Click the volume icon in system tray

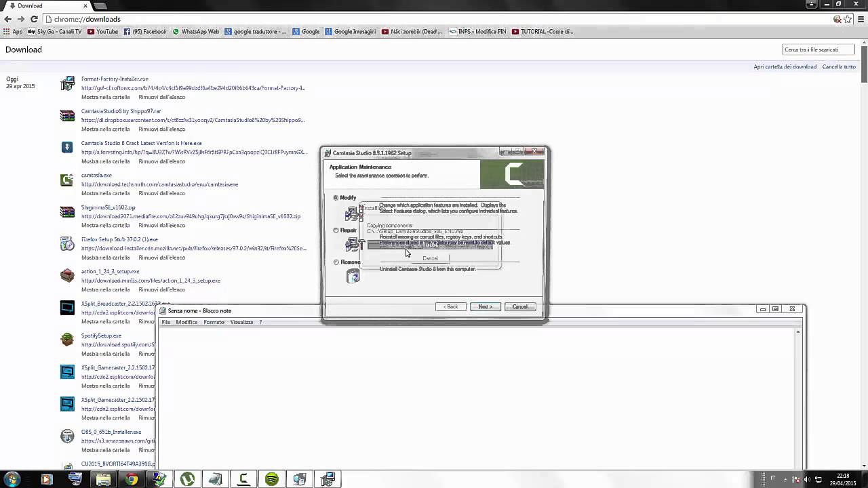coord(807,479)
